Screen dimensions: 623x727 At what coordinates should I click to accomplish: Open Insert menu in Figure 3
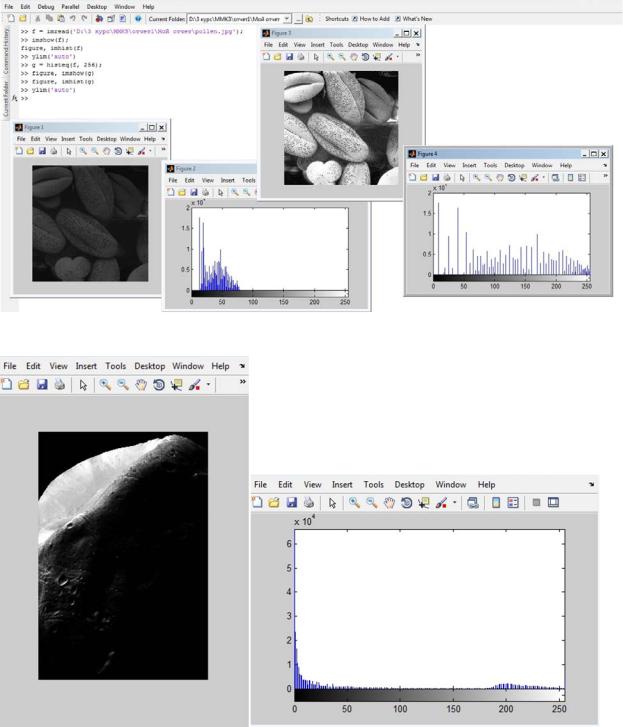(318, 45)
